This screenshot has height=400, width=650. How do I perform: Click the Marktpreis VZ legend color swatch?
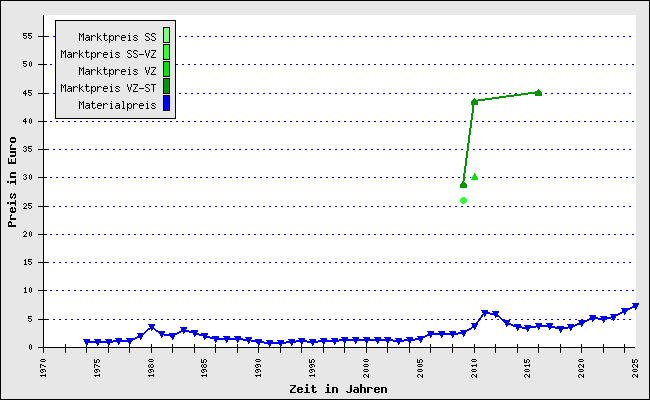166,69
